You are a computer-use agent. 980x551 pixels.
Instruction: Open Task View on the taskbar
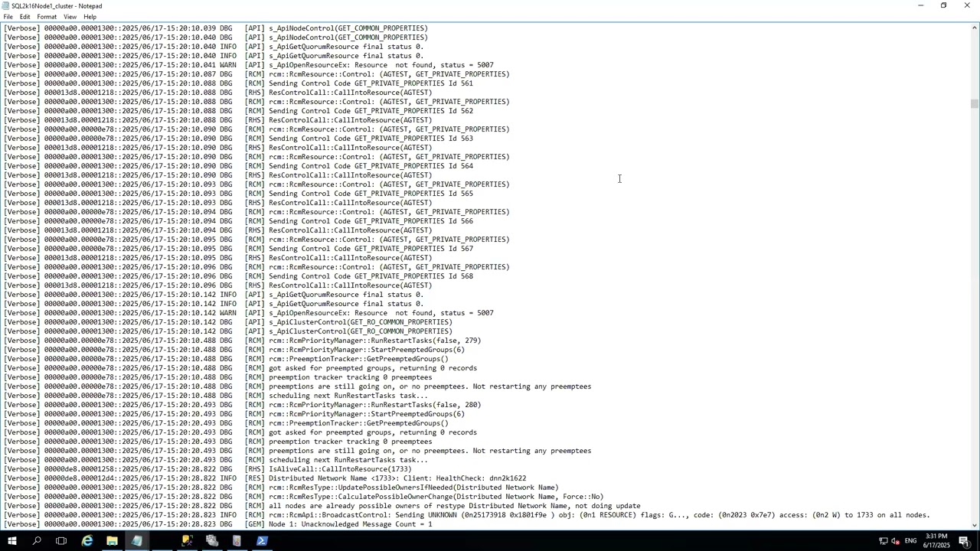pyautogui.click(x=61, y=541)
